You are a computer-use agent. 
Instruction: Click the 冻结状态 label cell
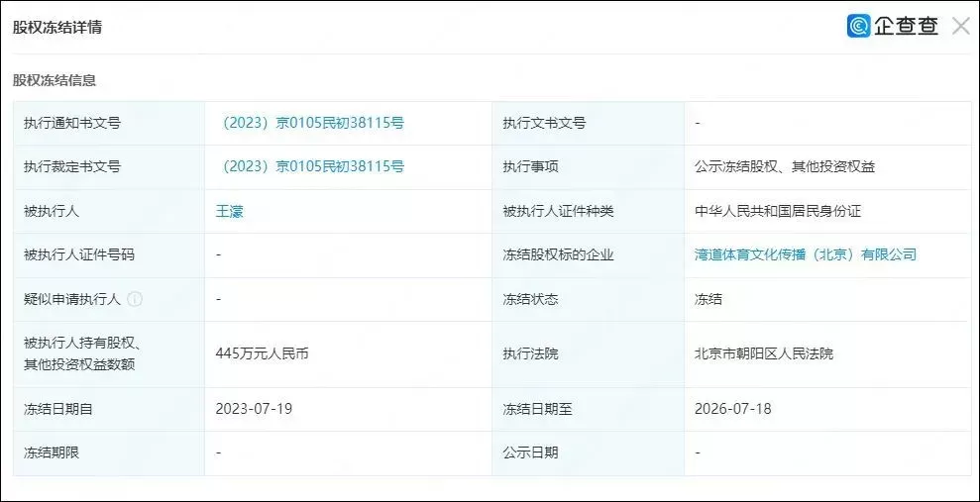(589, 299)
